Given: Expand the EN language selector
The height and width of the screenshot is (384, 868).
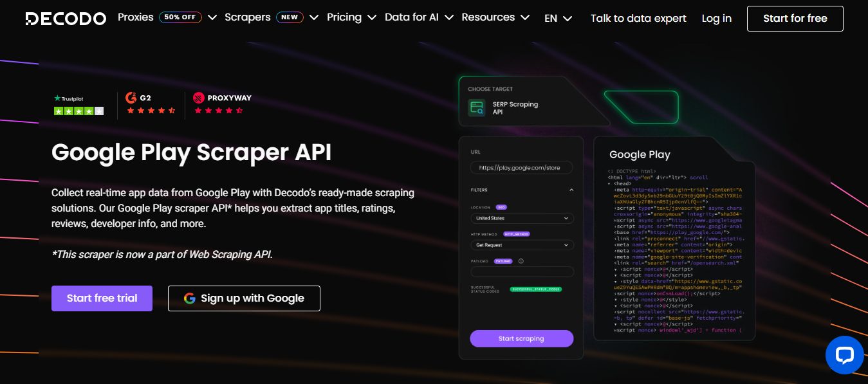Looking at the screenshot, I should 558,19.
